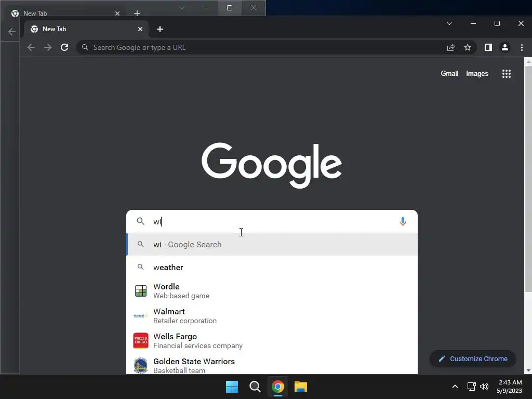532x399 pixels.
Task: Bookmark this tab with the star icon
Action: point(468,47)
